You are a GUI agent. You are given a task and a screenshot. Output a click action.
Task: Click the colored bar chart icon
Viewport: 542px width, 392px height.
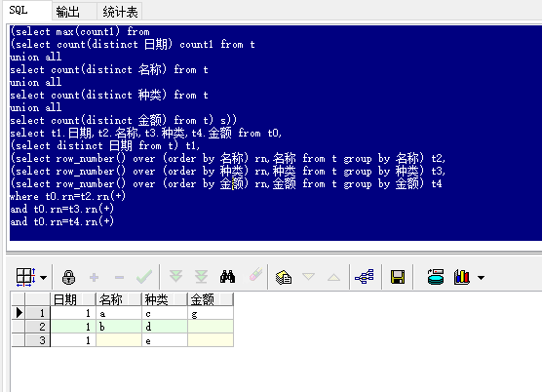coord(462,277)
